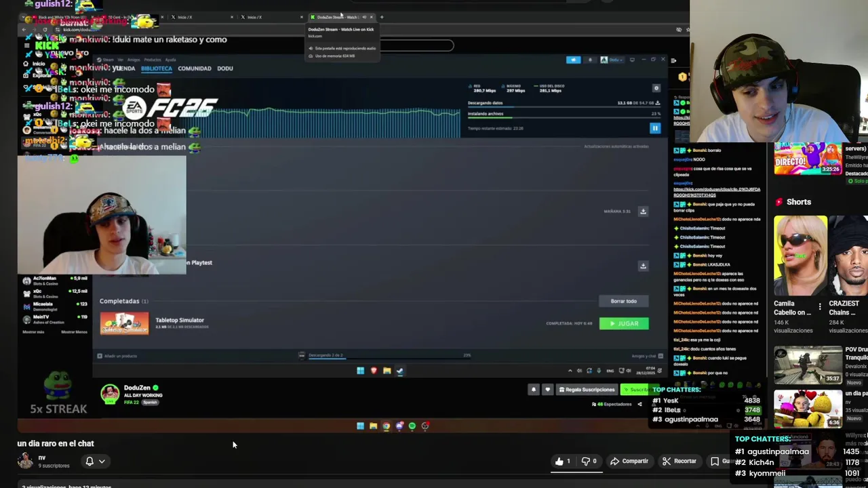
Task: Click the Kick search input field
Action: click(416, 45)
